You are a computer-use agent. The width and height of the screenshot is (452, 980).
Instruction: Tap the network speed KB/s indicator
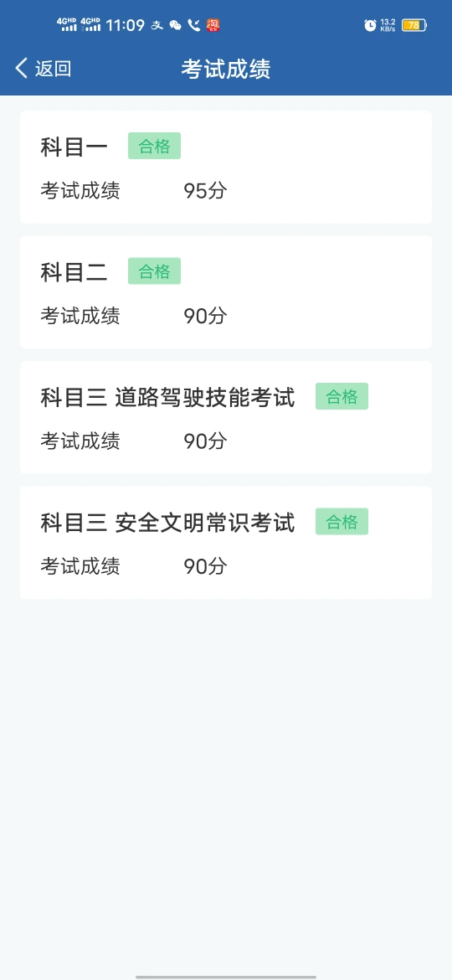388,25
